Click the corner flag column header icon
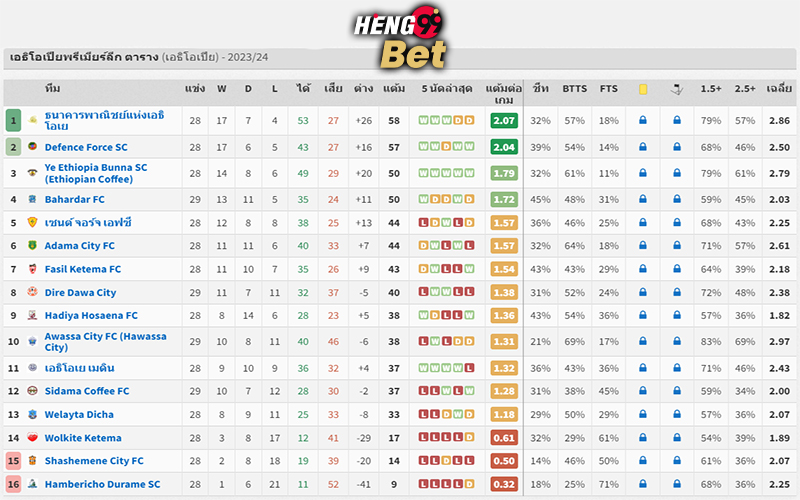 [677, 89]
